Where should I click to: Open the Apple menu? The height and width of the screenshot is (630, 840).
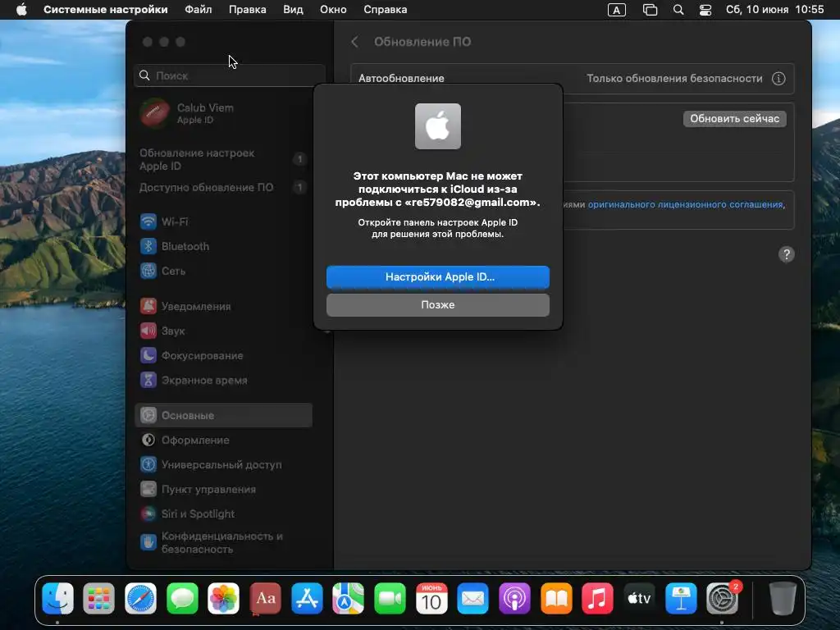coord(21,10)
